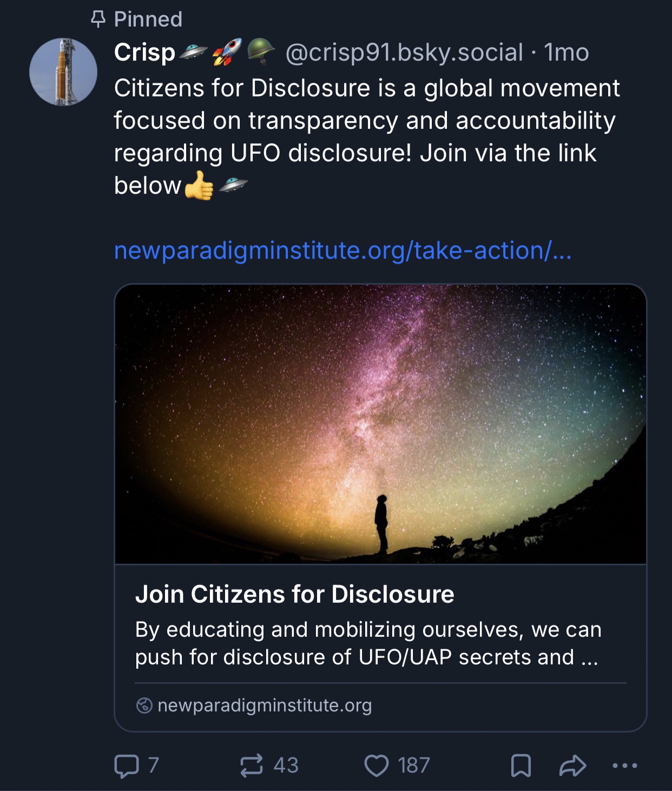Click the 43 reposts count

286,766
